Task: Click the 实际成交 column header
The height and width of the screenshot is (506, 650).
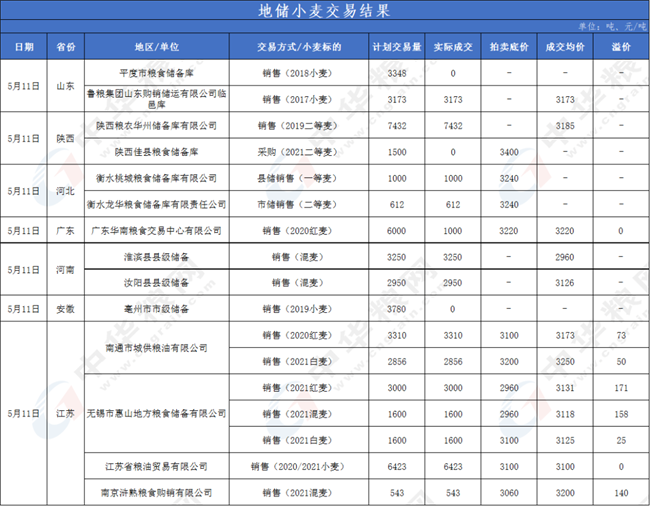Action: coord(452,47)
